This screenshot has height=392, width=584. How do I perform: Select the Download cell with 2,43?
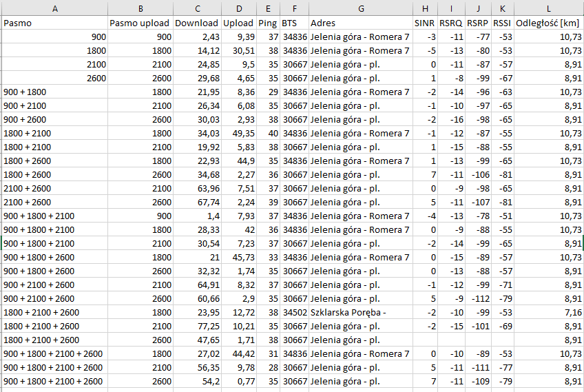(198, 37)
